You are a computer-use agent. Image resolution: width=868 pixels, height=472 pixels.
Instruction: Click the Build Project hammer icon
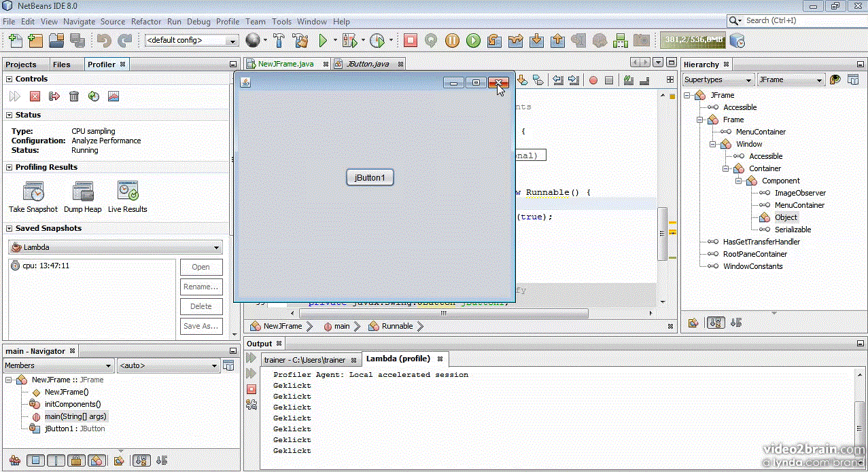click(279, 40)
